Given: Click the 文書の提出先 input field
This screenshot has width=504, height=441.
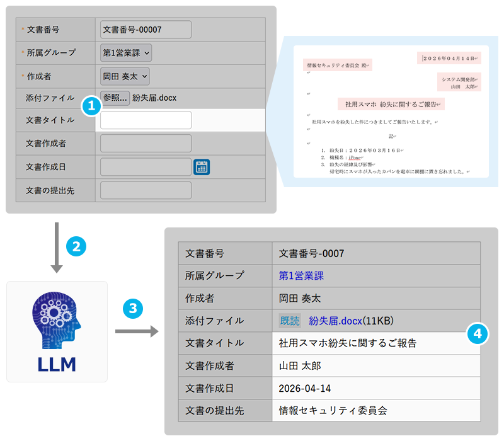Looking at the screenshot, I should [146, 190].
